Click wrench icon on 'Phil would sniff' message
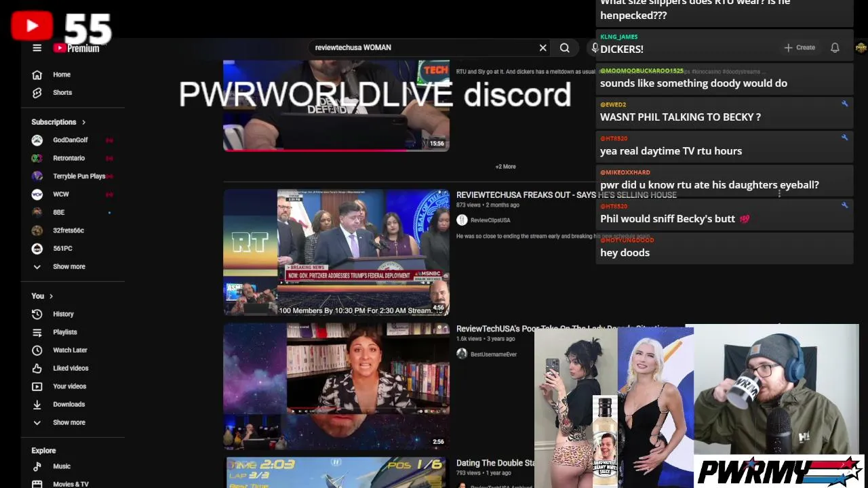The width and height of the screenshot is (868, 488). pyautogui.click(x=845, y=205)
